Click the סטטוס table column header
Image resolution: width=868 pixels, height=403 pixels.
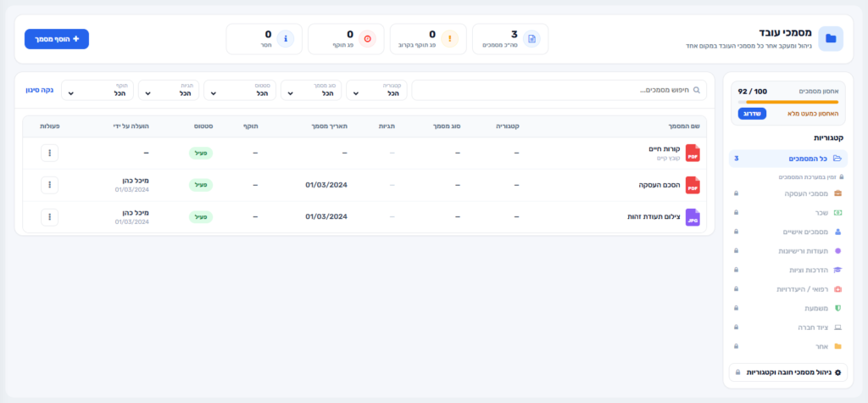203,126
